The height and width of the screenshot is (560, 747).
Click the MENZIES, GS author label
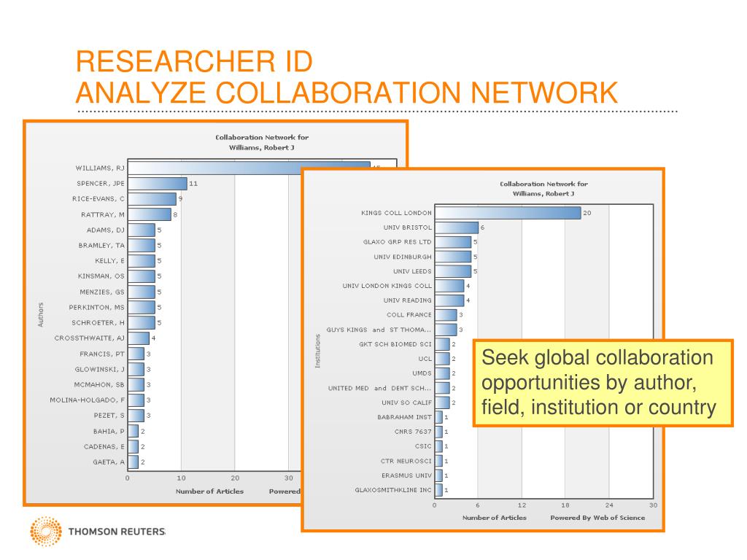click(x=102, y=292)
